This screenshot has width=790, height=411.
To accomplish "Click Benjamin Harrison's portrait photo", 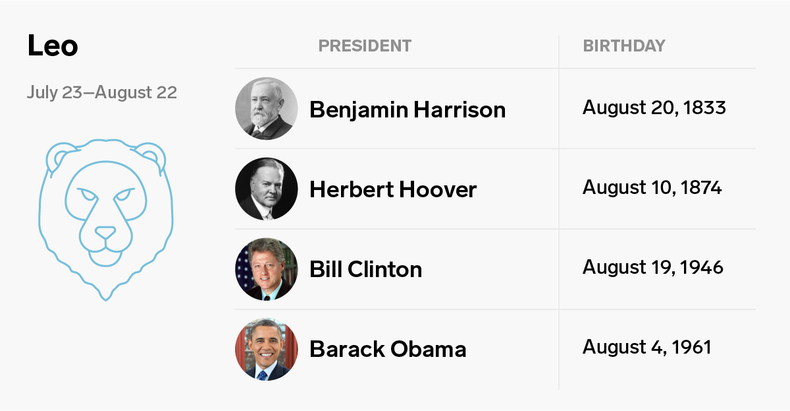I will tap(266, 108).
